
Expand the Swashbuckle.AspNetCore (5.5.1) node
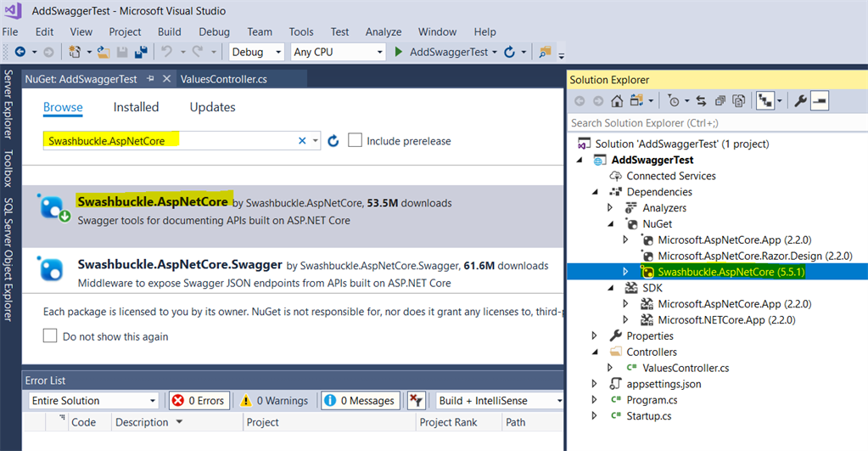pyautogui.click(x=625, y=272)
